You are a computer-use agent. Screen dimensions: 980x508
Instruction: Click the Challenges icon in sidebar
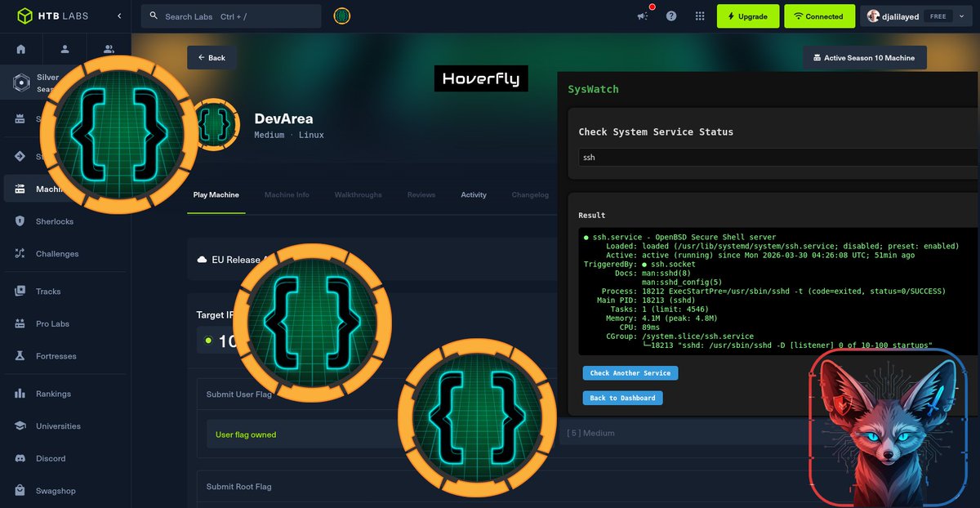pyautogui.click(x=20, y=254)
